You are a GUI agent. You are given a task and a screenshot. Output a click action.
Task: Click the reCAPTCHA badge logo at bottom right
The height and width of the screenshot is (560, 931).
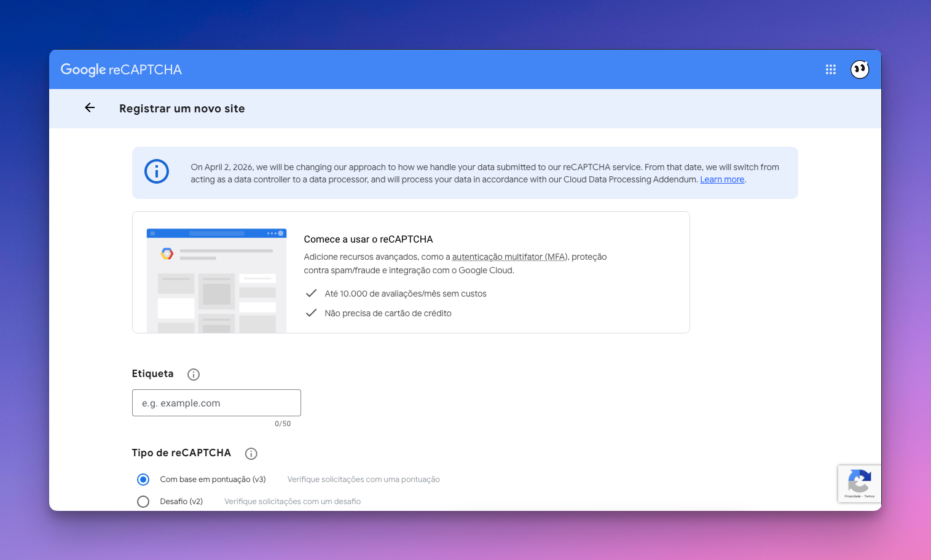pos(859,480)
